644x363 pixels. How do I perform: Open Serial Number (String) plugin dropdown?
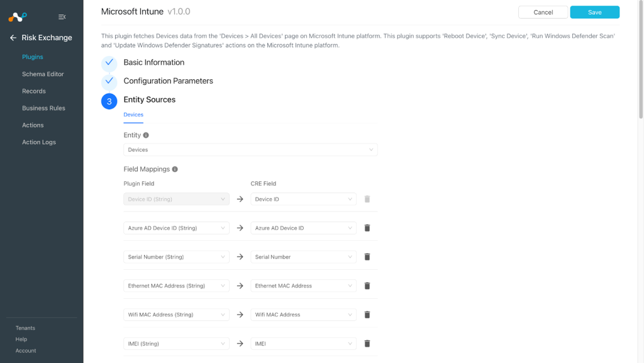177,257
